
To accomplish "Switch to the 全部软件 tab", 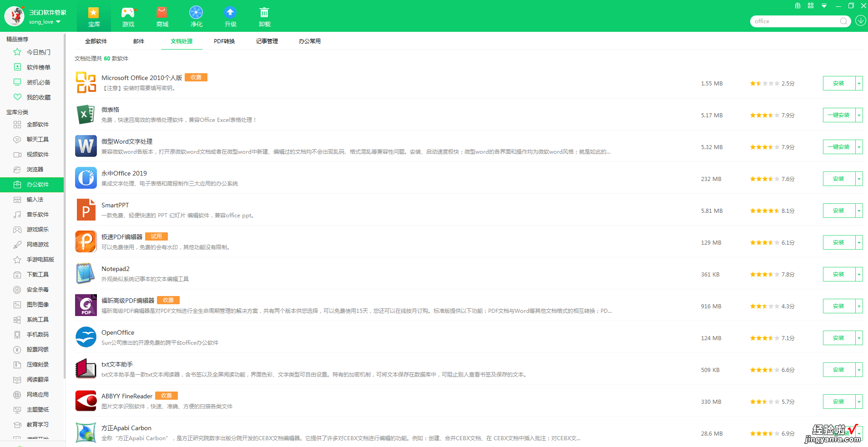I will click(x=96, y=41).
